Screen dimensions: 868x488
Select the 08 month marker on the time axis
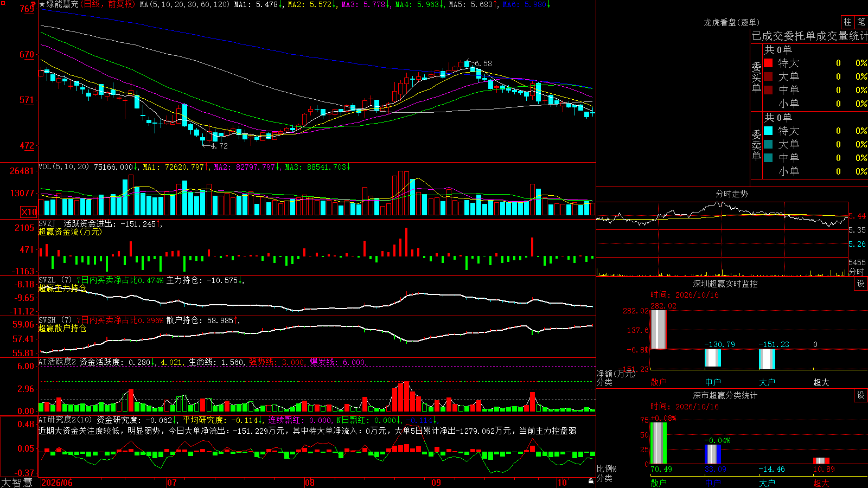[x=310, y=483]
